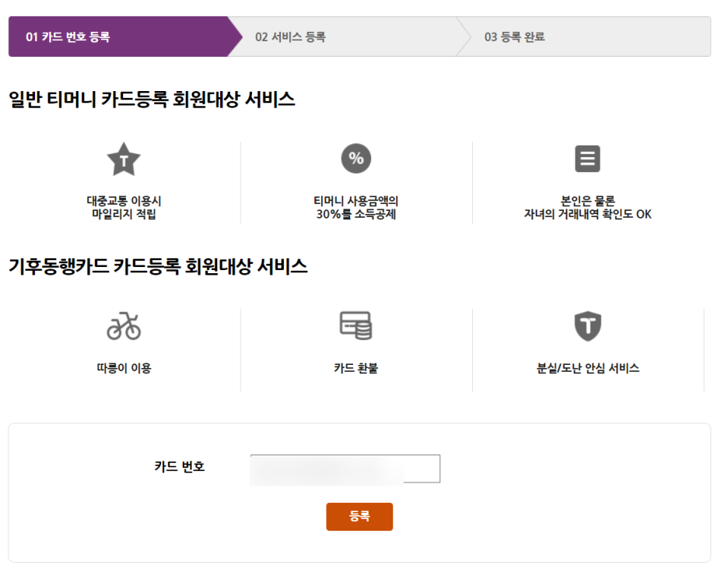
Task: Focus the 카드 번호 input field
Action: [x=345, y=468]
